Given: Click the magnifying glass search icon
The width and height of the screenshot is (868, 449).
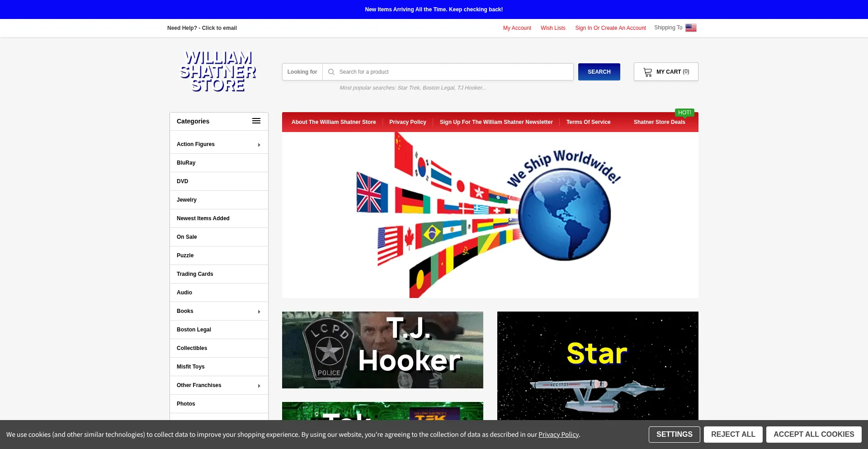Looking at the screenshot, I should [x=331, y=72].
